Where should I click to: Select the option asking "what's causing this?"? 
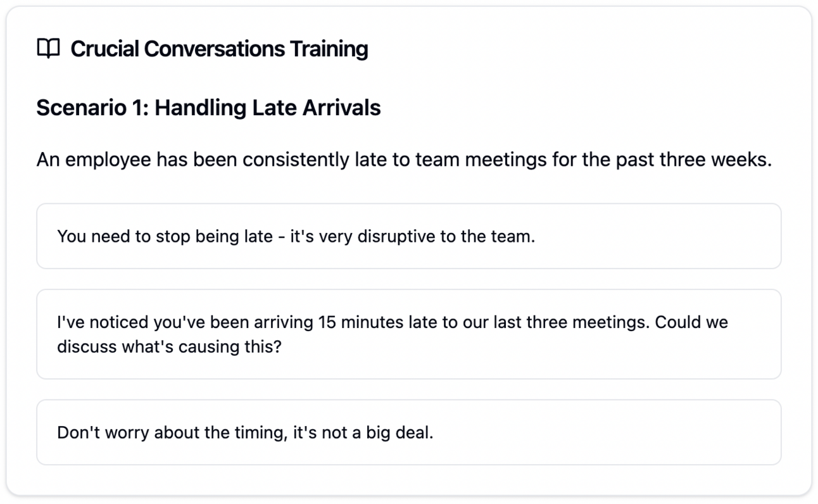click(x=408, y=334)
